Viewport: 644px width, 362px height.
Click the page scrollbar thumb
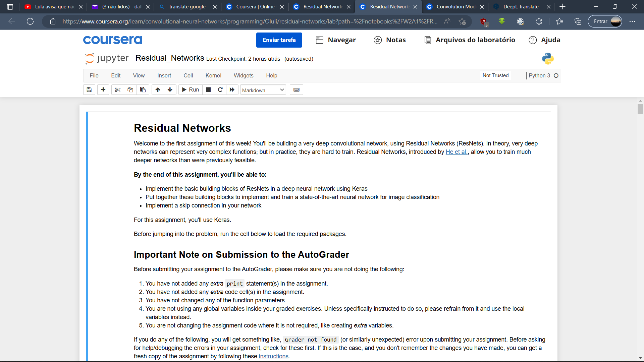[x=640, y=109]
